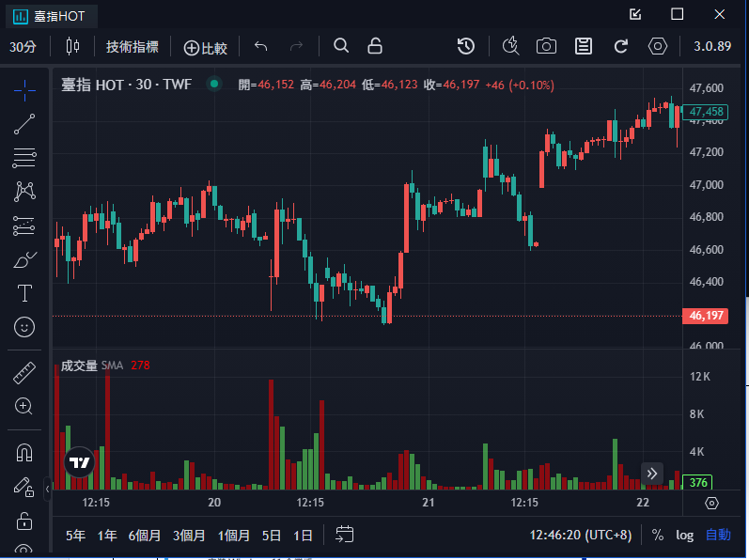Image resolution: width=749 pixels, height=560 pixels.
Task: Select the brush drawing tool
Action: tap(24, 259)
